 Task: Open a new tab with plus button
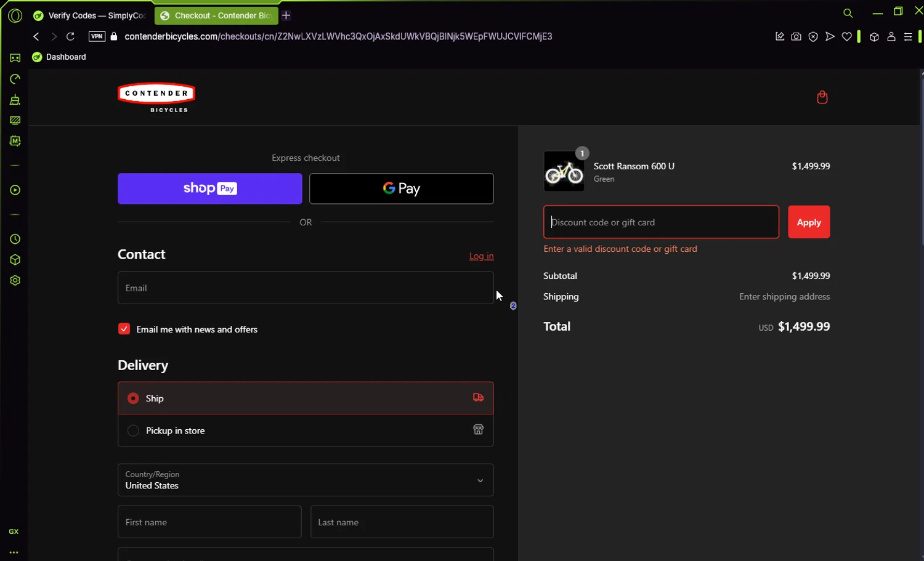tap(286, 15)
